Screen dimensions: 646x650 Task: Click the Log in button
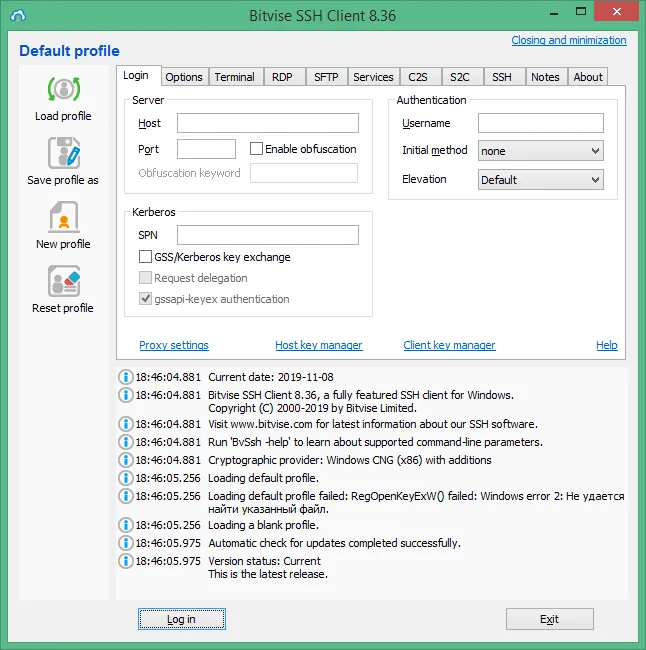click(182, 619)
